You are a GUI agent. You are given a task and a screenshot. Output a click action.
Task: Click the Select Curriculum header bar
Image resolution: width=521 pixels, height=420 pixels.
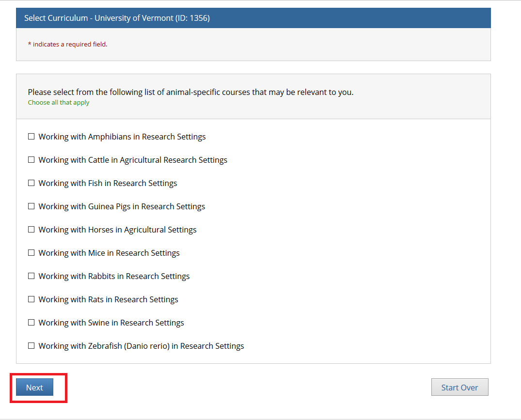tap(253, 18)
